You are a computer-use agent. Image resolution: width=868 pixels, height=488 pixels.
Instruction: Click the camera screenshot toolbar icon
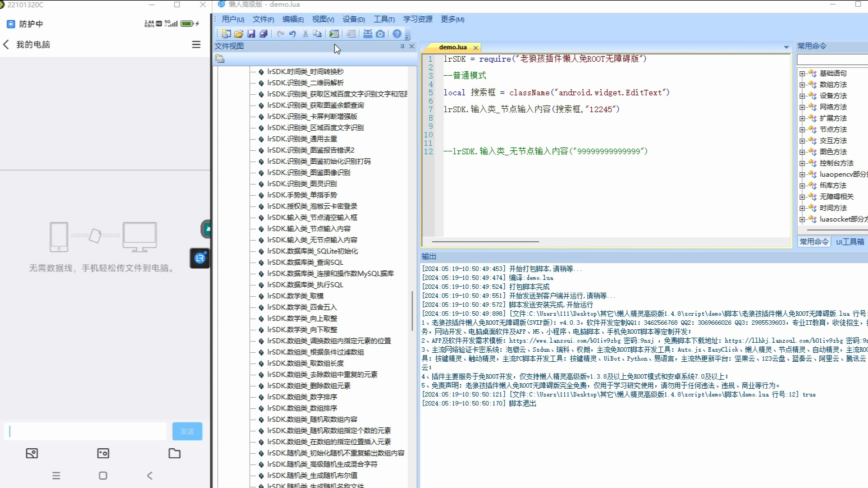pos(380,34)
